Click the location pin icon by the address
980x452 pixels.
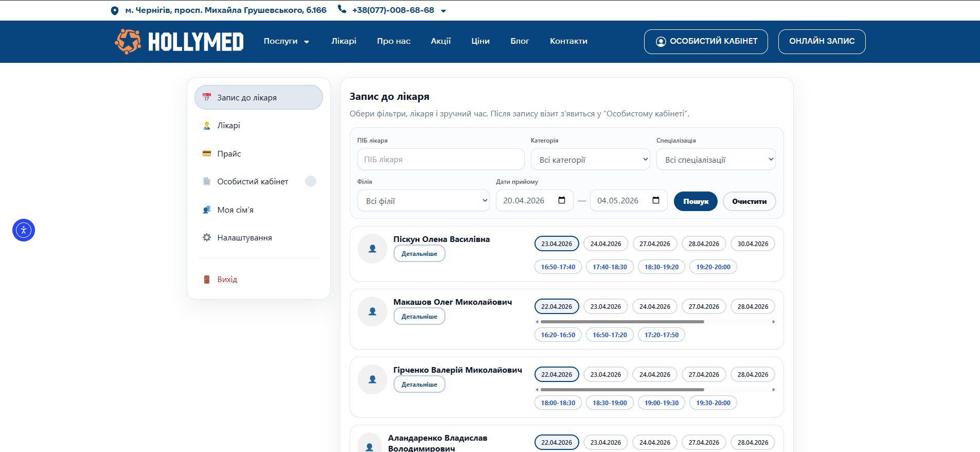tap(115, 11)
